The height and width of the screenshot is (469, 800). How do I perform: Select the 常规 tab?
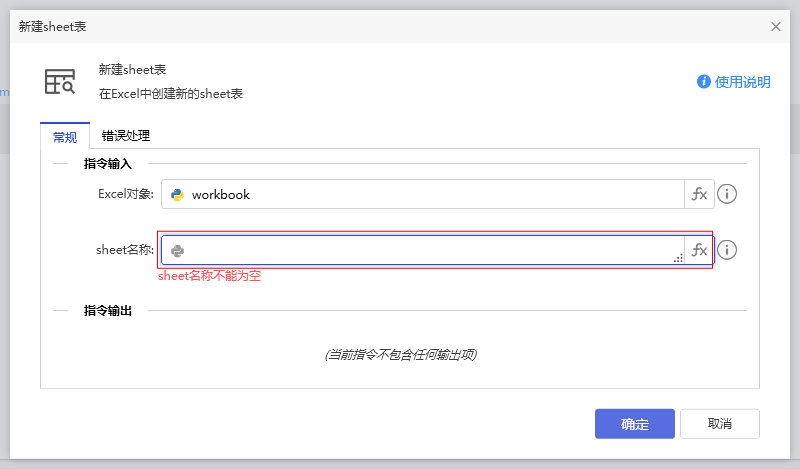pos(65,137)
